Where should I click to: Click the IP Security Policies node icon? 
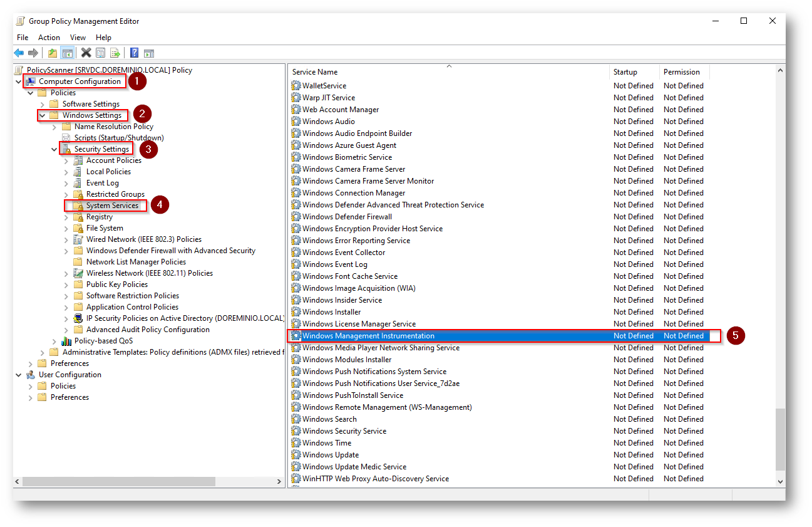click(x=78, y=318)
